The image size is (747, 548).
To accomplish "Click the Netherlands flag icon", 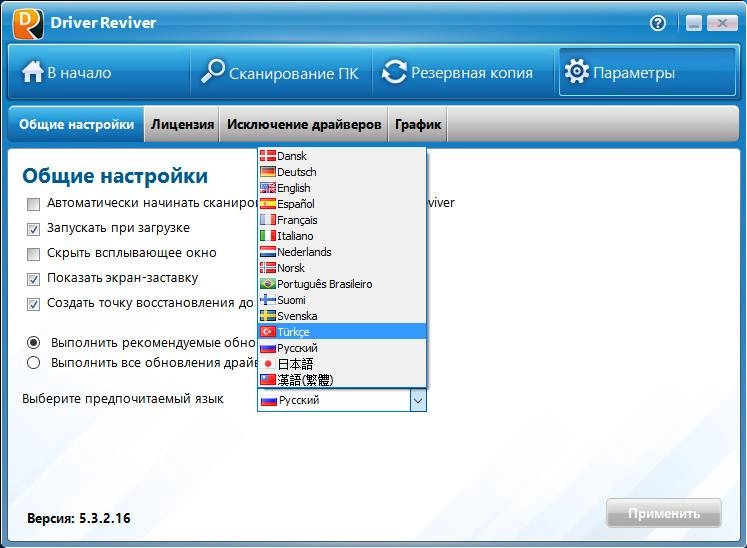I will tap(268, 252).
